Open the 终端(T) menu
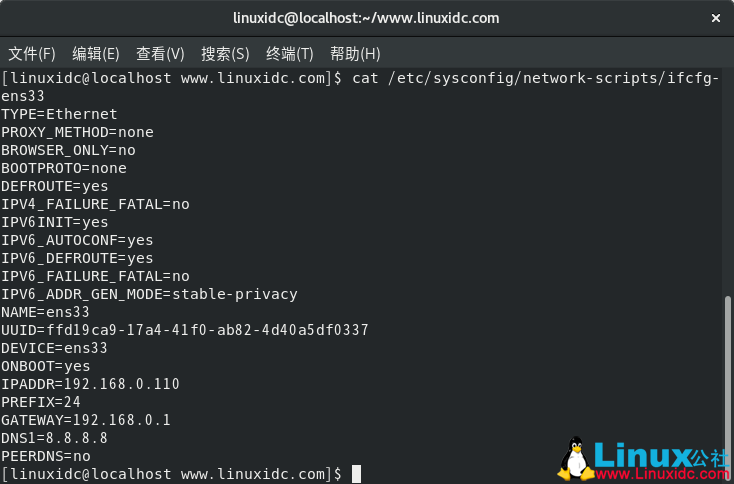The height and width of the screenshot is (484, 734). (290, 53)
